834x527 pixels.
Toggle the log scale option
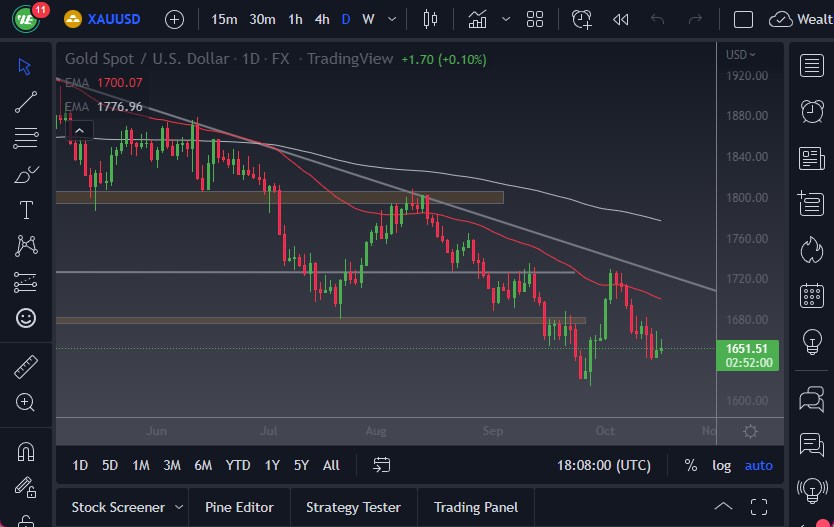coord(721,465)
